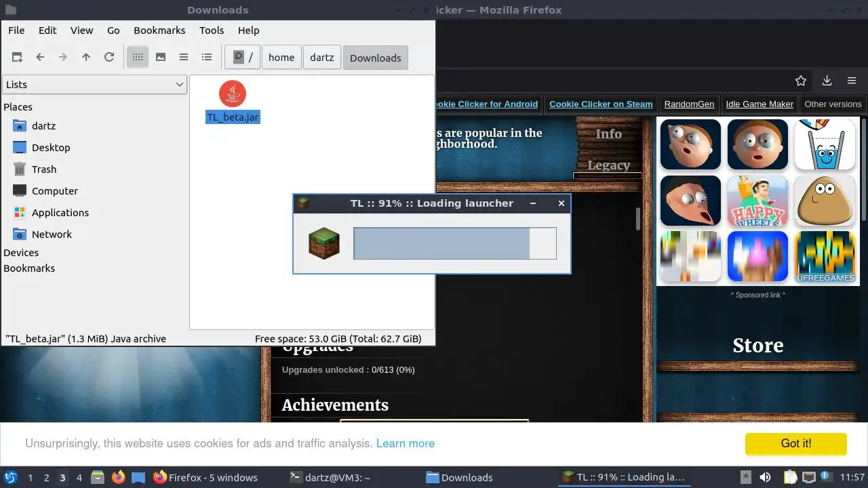Open the clipboard manager tray icon
This screenshot has height=488, width=868.
[x=791, y=477]
